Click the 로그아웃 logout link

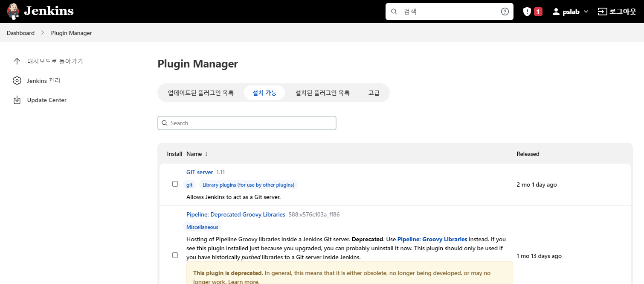pyautogui.click(x=623, y=12)
